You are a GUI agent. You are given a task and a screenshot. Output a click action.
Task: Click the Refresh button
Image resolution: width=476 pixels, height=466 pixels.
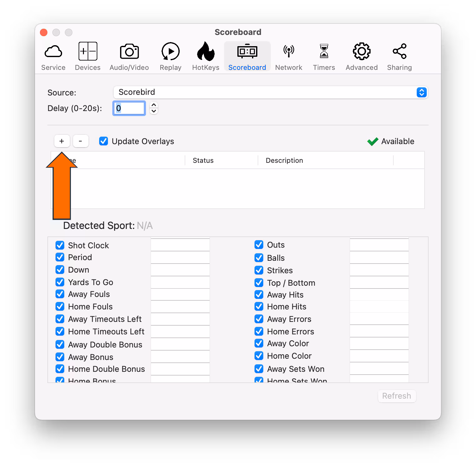click(397, 396)
